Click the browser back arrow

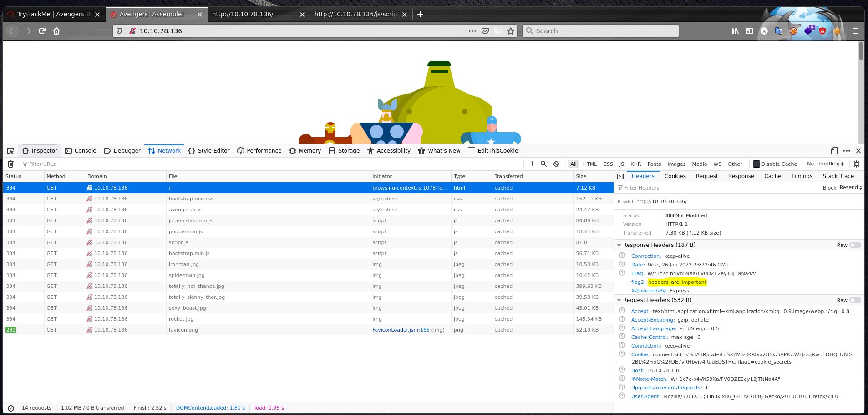[12, 31]
